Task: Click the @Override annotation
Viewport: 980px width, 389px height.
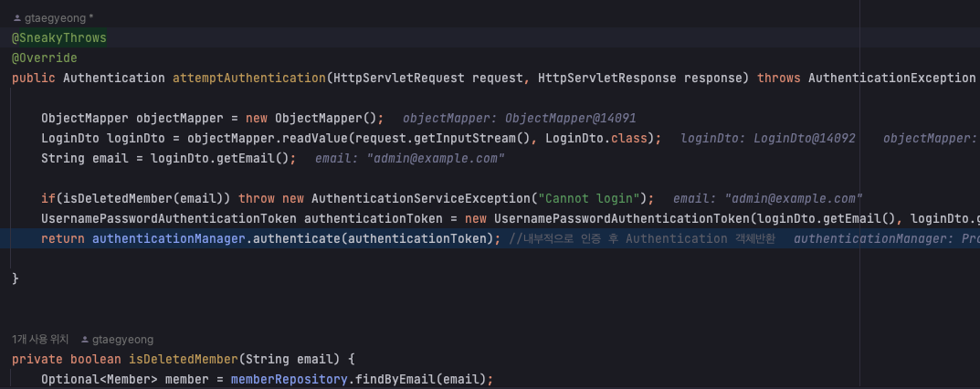Action: [x=45, y=58]
